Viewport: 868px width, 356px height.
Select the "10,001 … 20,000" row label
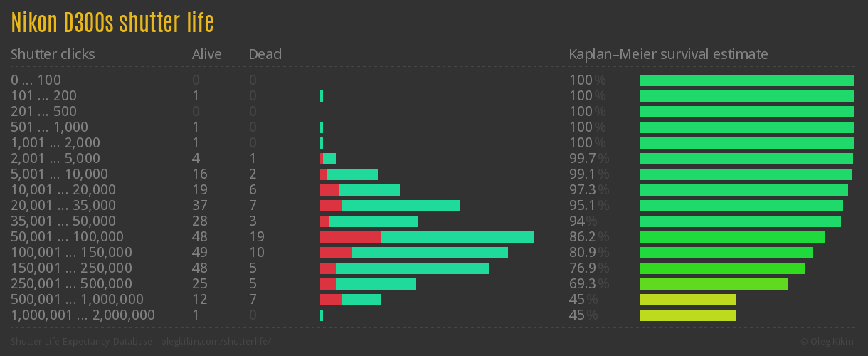coord(63,189)
